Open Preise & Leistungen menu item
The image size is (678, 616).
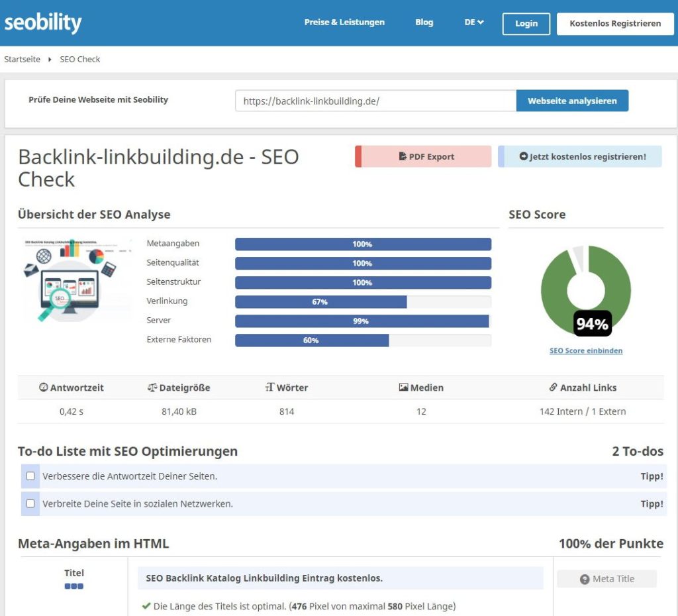(x=344, y=22)
